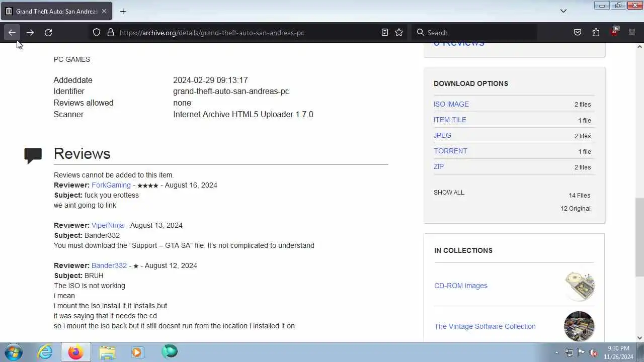Click the 2024-02-29 09:13:17 added date

tap(210, 80)
